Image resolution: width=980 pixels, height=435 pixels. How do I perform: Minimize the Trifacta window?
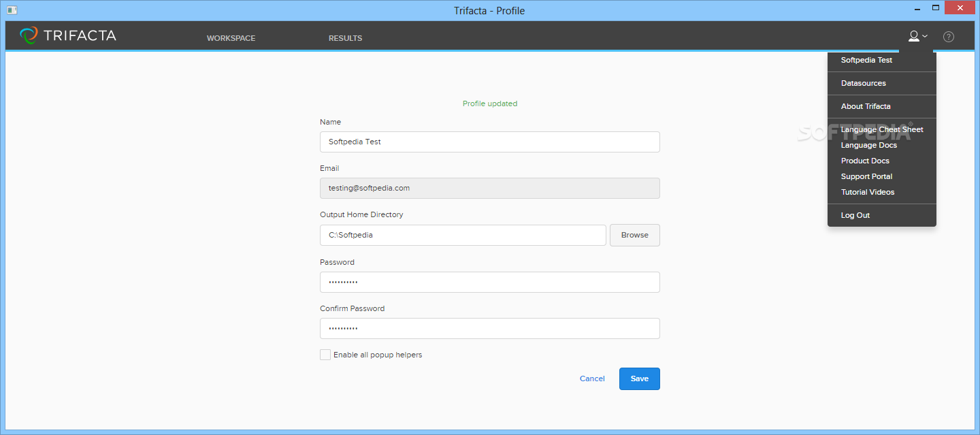[x=917, y=8]
